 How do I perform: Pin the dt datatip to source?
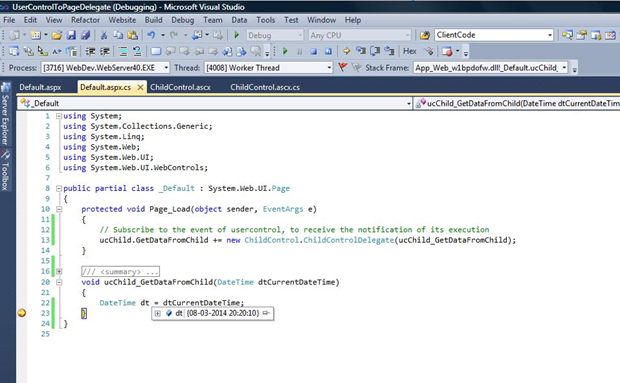click(x=266, y=313)
